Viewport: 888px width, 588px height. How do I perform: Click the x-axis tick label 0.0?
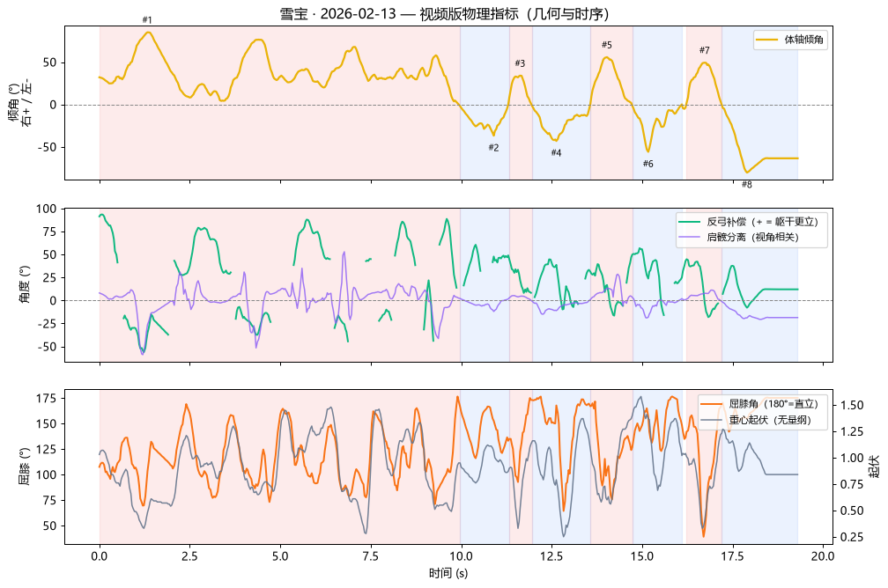[100, 556]
